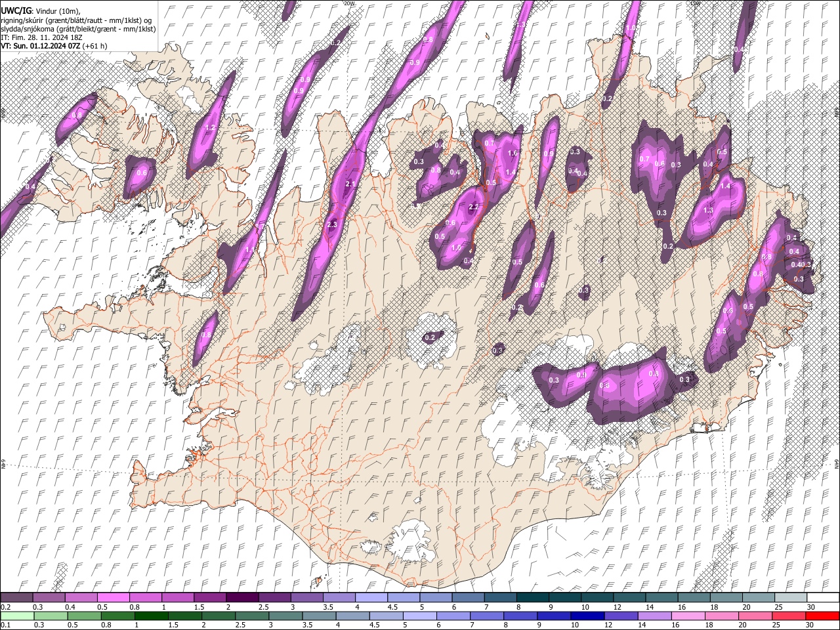Pick the snow legend swatch between 0.3 and 0.4
840x630 pixels.
(49, 597)
